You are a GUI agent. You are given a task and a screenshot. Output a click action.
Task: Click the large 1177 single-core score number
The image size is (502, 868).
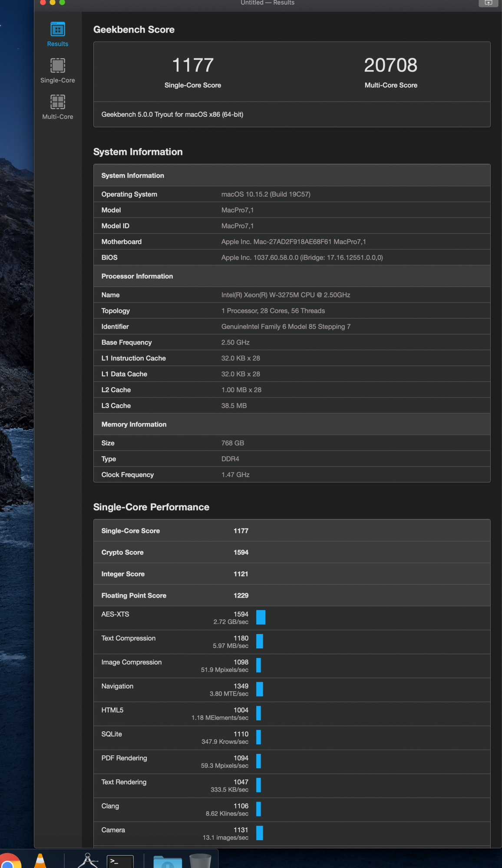click(193, 66)
